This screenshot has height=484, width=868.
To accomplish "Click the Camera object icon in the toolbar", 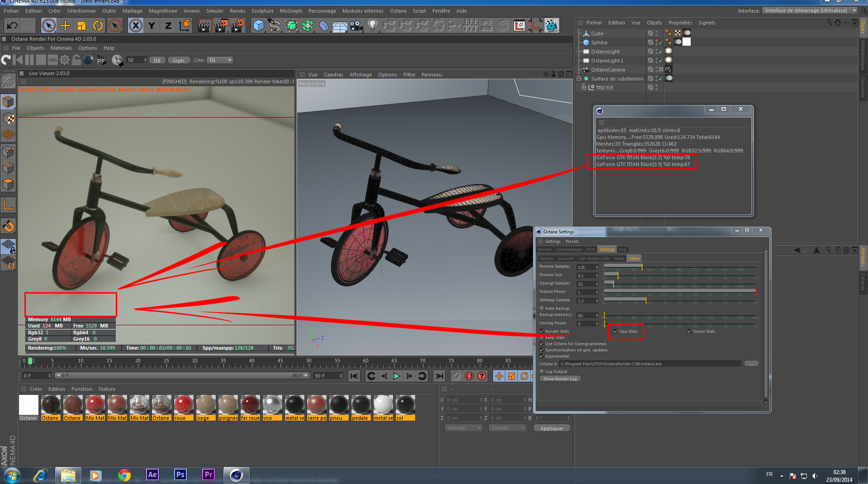I will coord(356,26).
